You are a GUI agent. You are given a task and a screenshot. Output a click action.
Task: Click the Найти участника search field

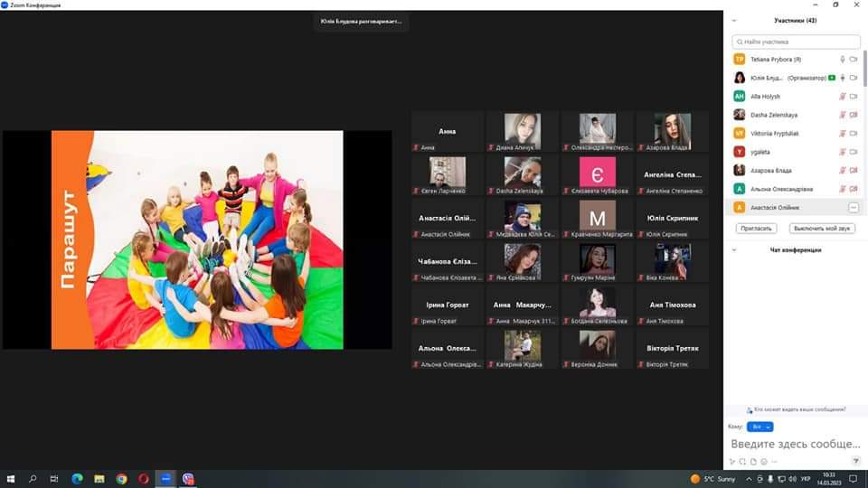click(x=796, y=42)
